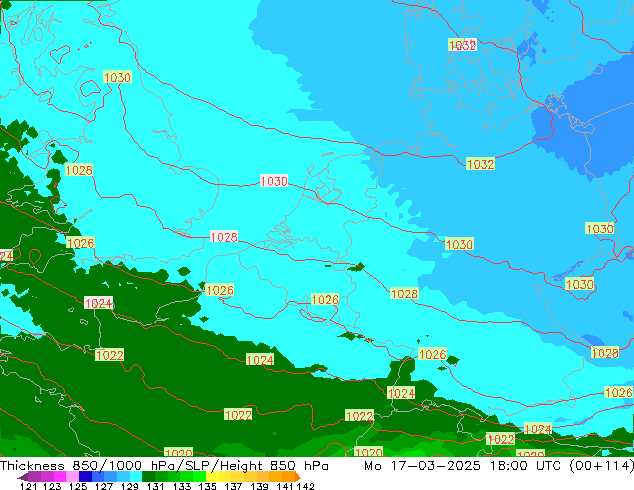The height and width of the screenshot is (490, 634).
Task: Choose the bright yellow legend swatch
Action: (212, 476)
